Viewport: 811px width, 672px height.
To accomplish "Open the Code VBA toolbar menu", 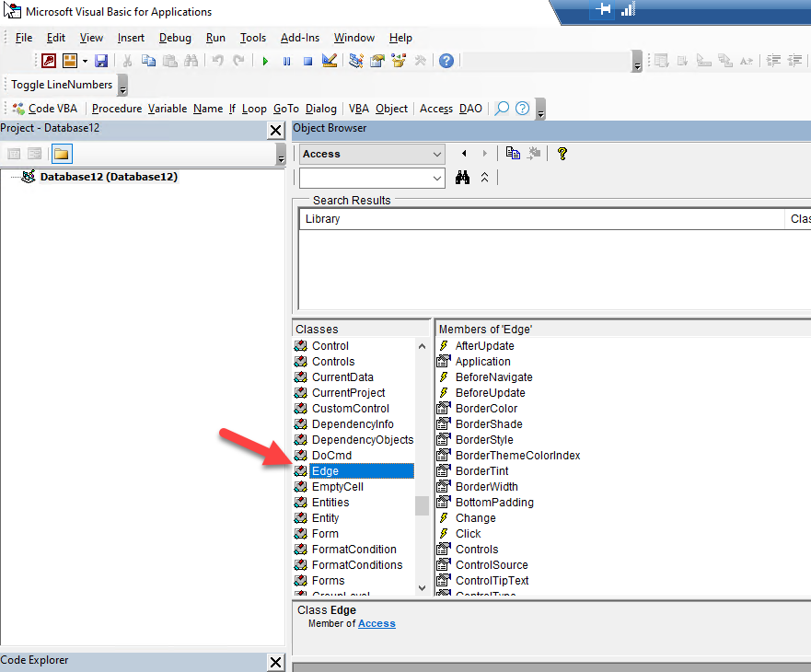I will [x=45, y=109].
